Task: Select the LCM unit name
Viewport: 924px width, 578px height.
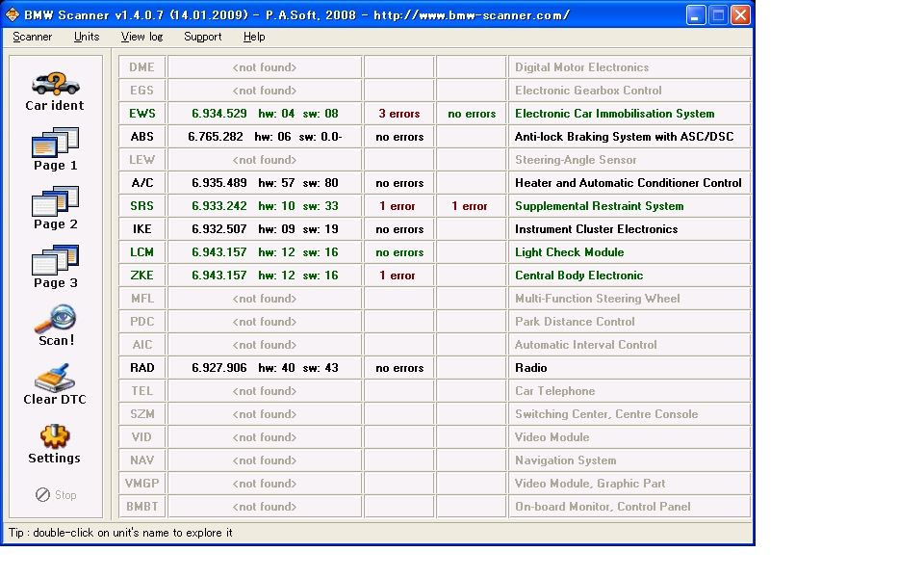Action: click(142, 251)
